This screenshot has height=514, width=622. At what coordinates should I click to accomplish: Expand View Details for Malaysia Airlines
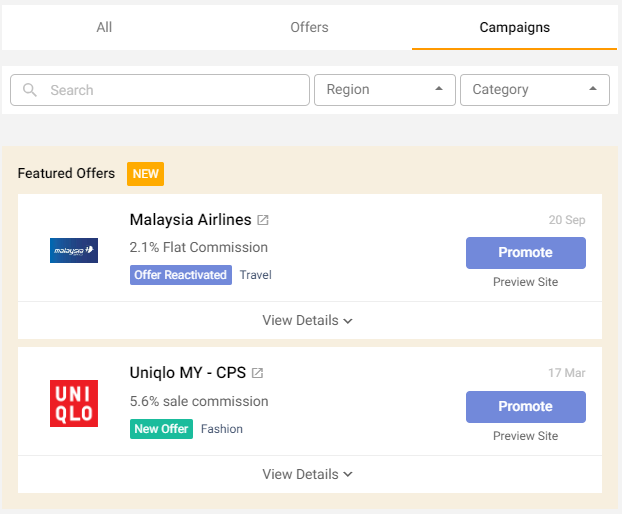tap(308, 321)
